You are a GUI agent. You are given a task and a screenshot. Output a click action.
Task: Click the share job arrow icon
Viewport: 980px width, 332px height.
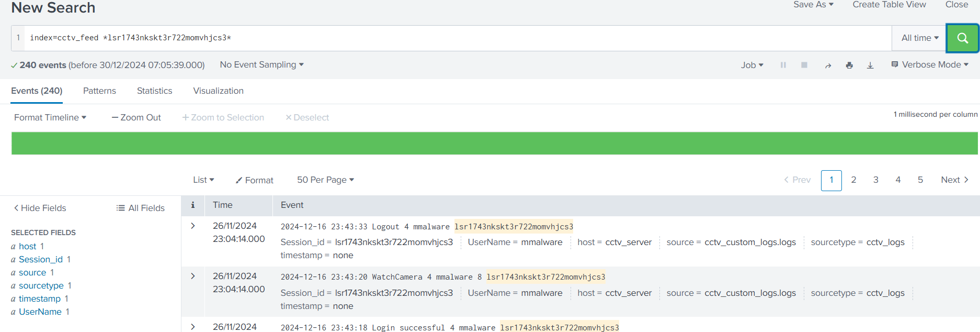[828, 65]
